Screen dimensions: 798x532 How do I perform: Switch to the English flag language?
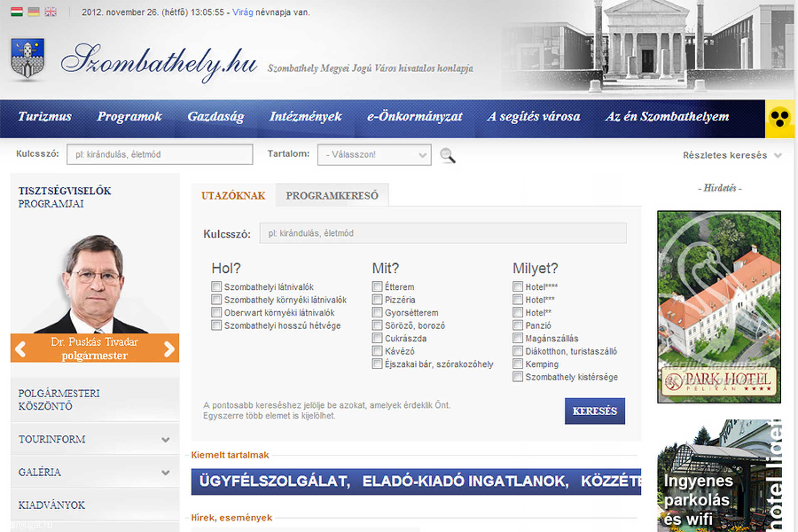coord(51,12)
